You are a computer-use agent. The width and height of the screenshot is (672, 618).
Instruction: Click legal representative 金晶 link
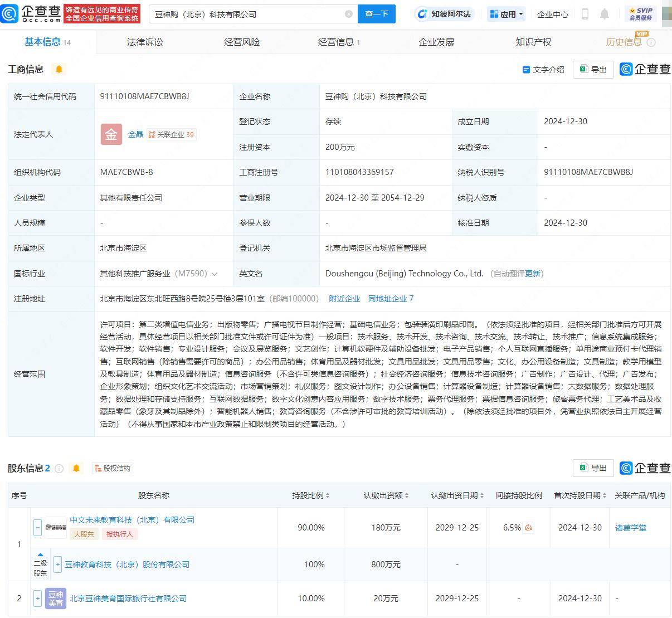(x=135, y=134)
